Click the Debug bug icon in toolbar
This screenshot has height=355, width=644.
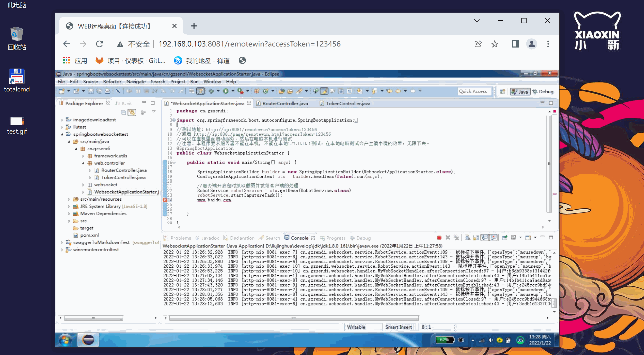211,91
